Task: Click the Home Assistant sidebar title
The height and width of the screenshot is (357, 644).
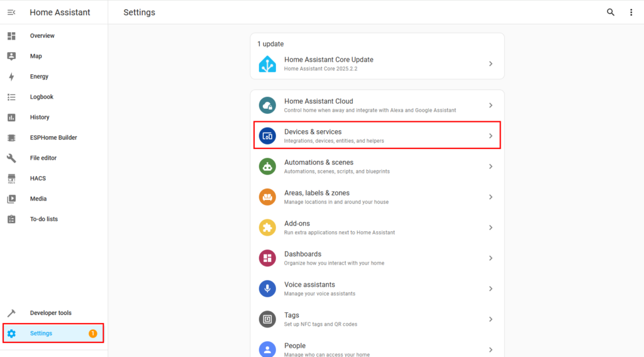Action: 60,13
